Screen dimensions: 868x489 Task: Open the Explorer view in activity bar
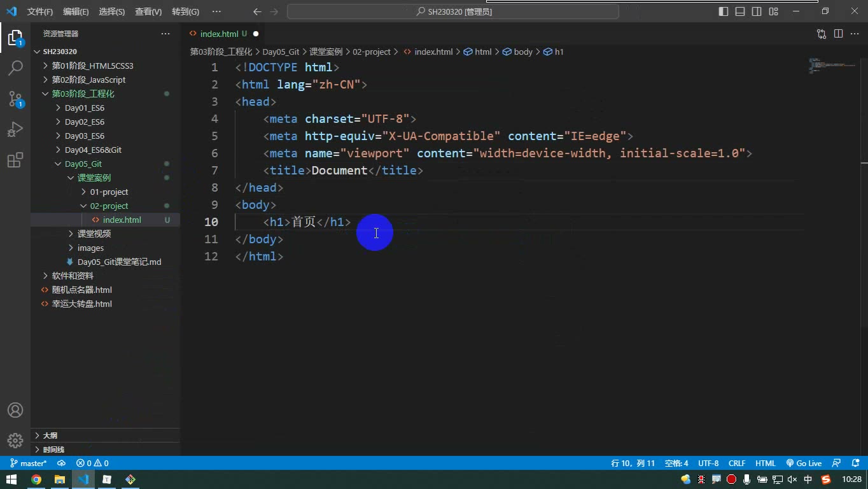(x=15, y=38)
